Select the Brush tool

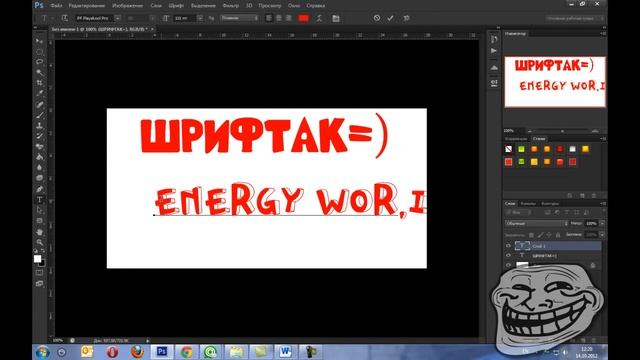(x=39, y=115)
